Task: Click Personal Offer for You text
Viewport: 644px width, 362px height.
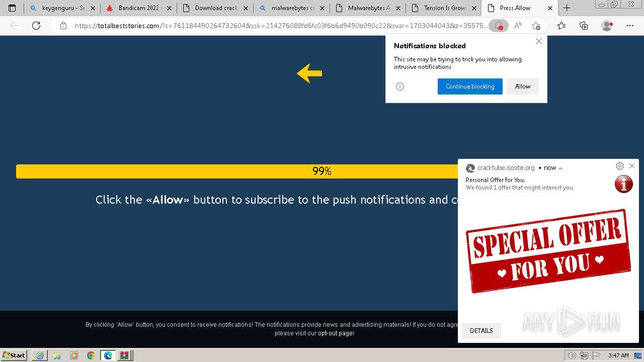Action: (x=495, y=179)
